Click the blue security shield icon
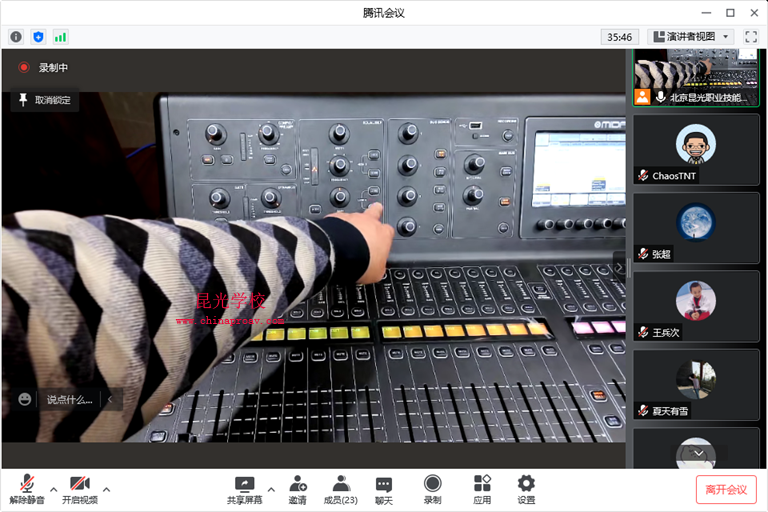The width and height of the screenshot is (768, 512). click(38, 37)
